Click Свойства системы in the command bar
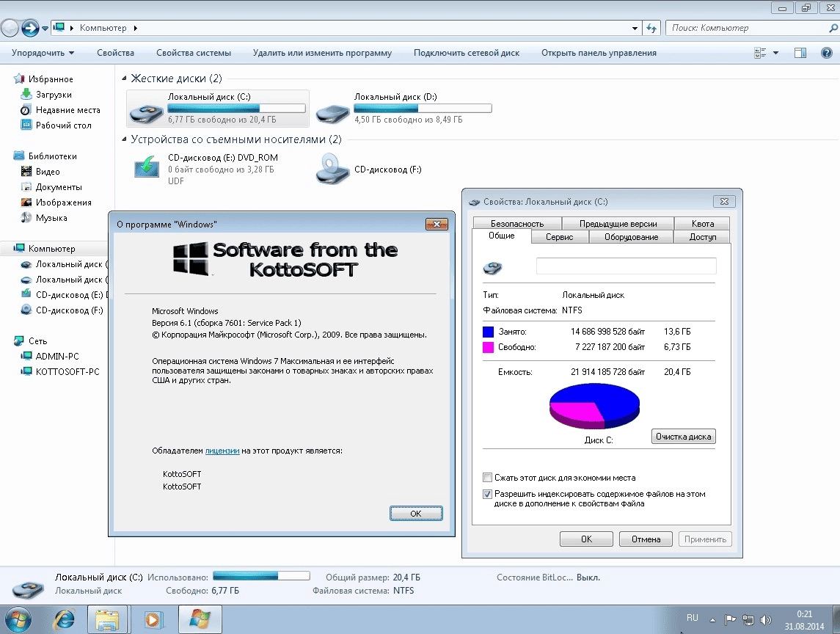Viewport: 840px width, 634px height. [194, 53]
